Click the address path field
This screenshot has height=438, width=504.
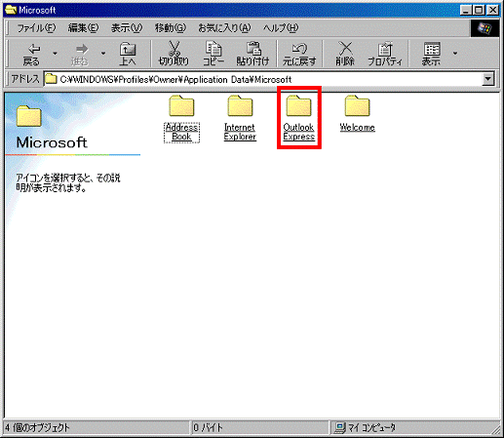point(263,79)
